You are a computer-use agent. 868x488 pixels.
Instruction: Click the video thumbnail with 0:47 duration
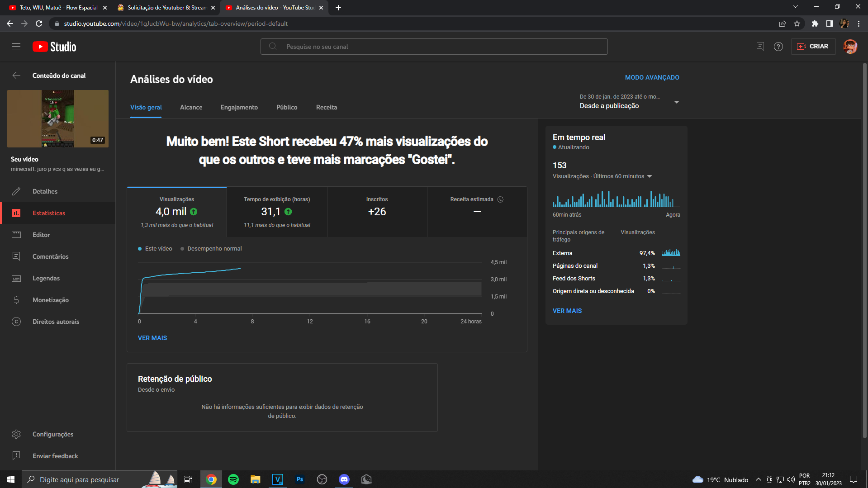tap(58, 118)
